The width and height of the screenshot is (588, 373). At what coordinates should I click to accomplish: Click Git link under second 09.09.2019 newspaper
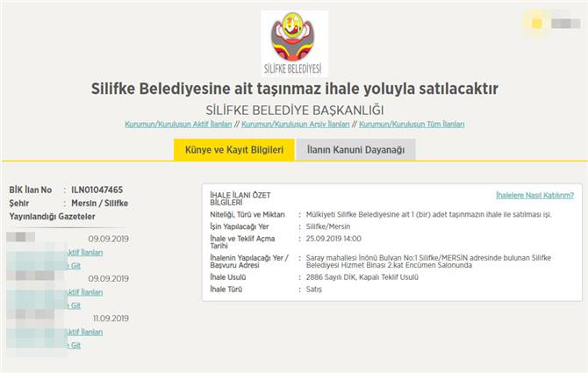(75, 305)
